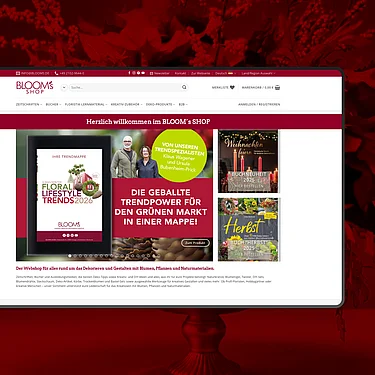Expand the Land/Region Auswahl dropdown
The width and height of the screenshot is (375, 375).
[258, 73]
